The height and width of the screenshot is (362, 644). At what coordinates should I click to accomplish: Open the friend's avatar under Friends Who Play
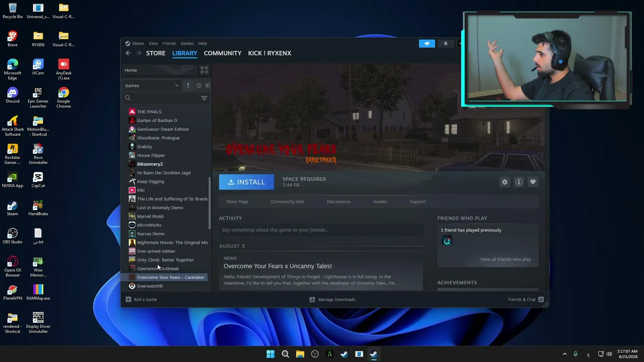(x=446, y=241)
